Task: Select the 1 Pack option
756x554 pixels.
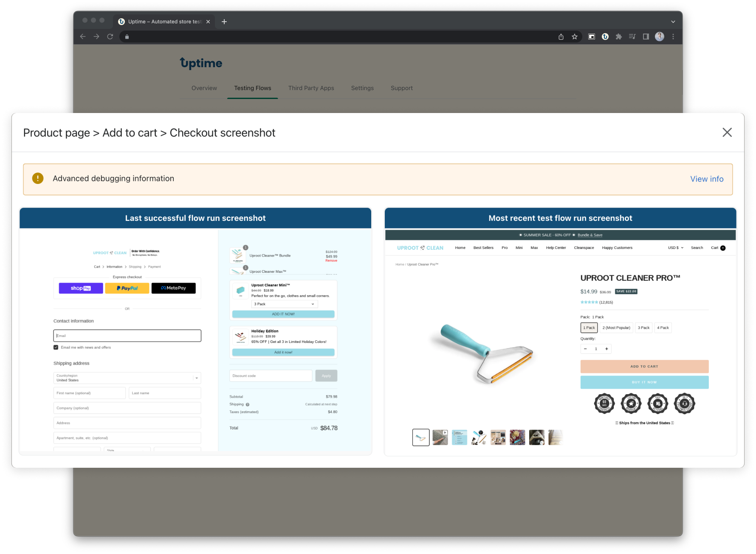Action: point(589,328)
